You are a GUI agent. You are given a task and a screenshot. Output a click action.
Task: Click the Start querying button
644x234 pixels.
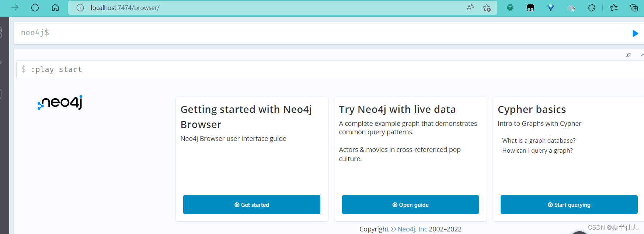[x=569, y=205]
